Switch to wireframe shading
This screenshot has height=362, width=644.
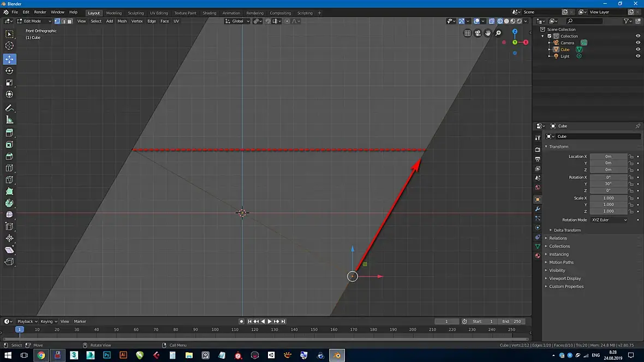pyautogui.click(x=500, y=21)
